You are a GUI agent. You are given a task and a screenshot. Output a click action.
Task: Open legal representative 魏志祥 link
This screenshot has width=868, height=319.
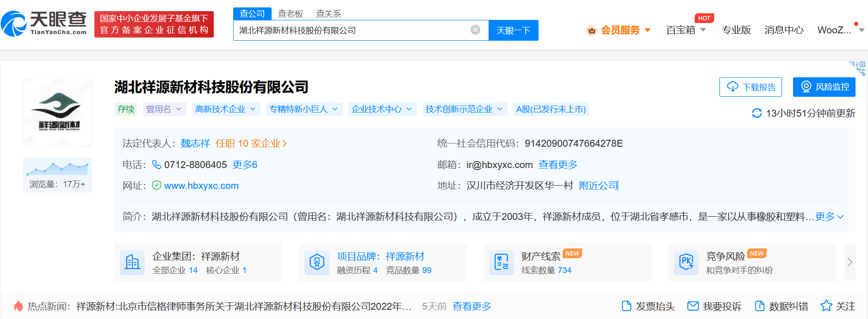click(195, 144)
